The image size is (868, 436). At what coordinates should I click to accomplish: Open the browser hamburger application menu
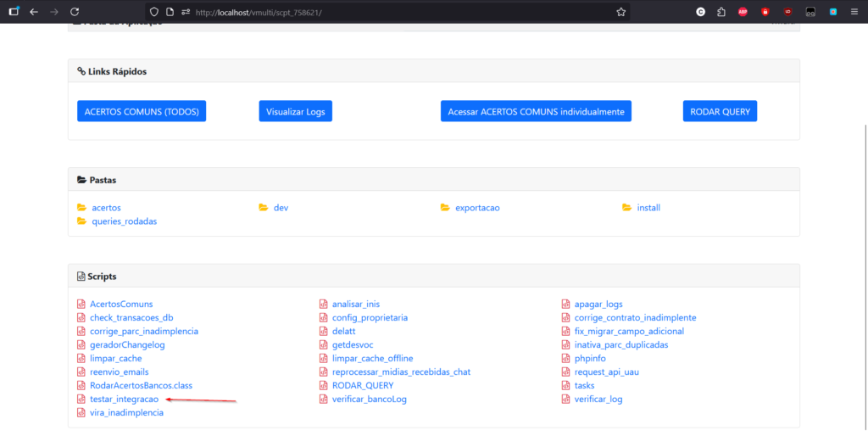854,12
